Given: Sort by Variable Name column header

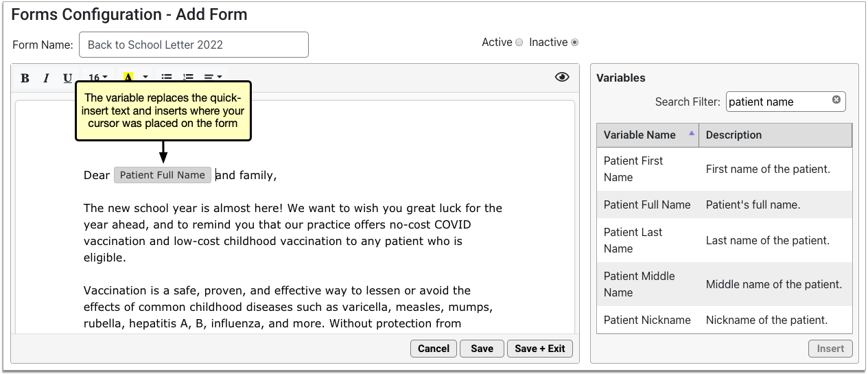Looking at the screenshot, I should click(648, 135).
